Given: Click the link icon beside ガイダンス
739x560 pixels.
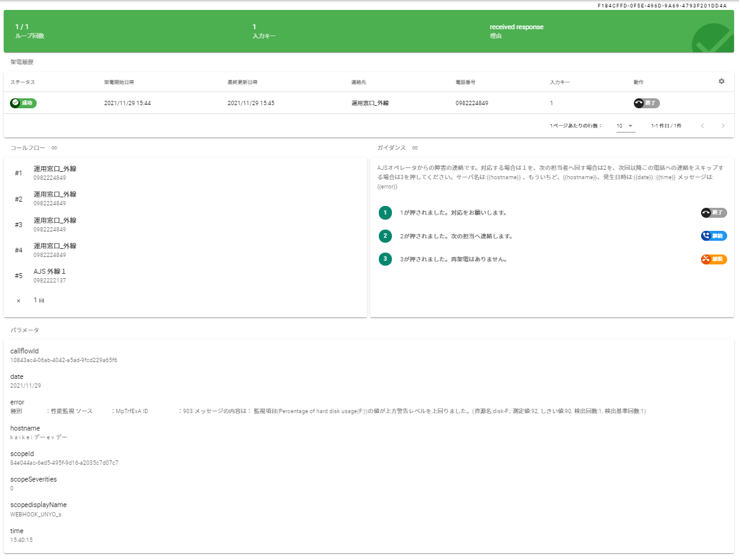Looking at the screenshot, I should [x=415, y=148].
